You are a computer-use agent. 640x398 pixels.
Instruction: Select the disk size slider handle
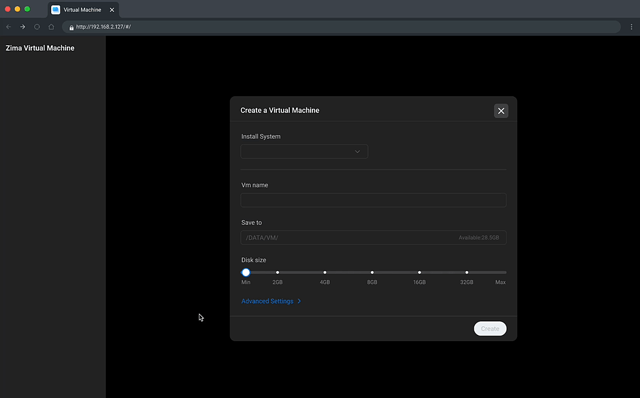point(246,272)
